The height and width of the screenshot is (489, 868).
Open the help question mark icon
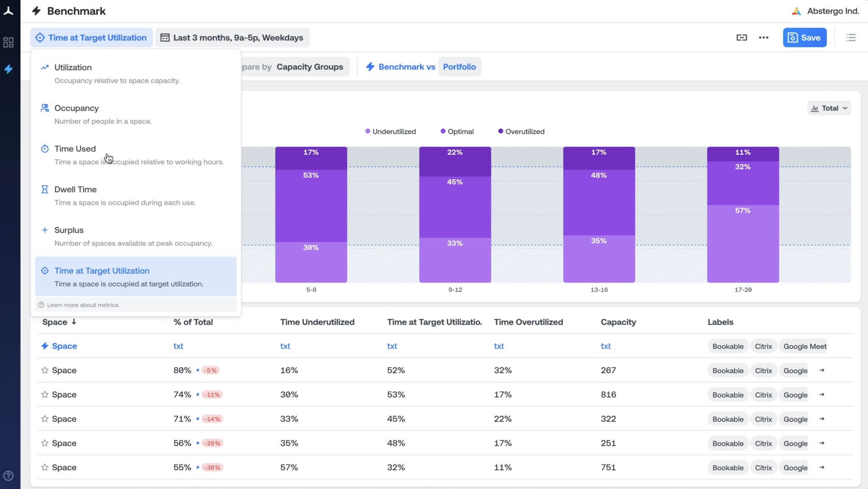tap(8, 475)
